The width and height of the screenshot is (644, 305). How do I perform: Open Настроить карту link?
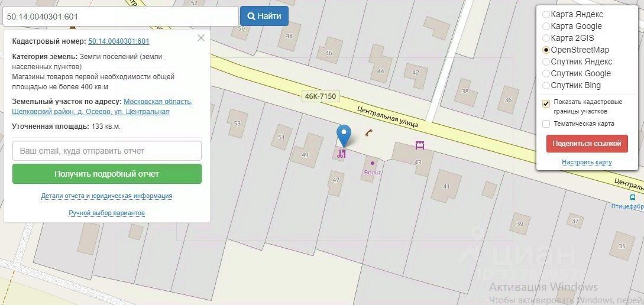pos(587,162)
